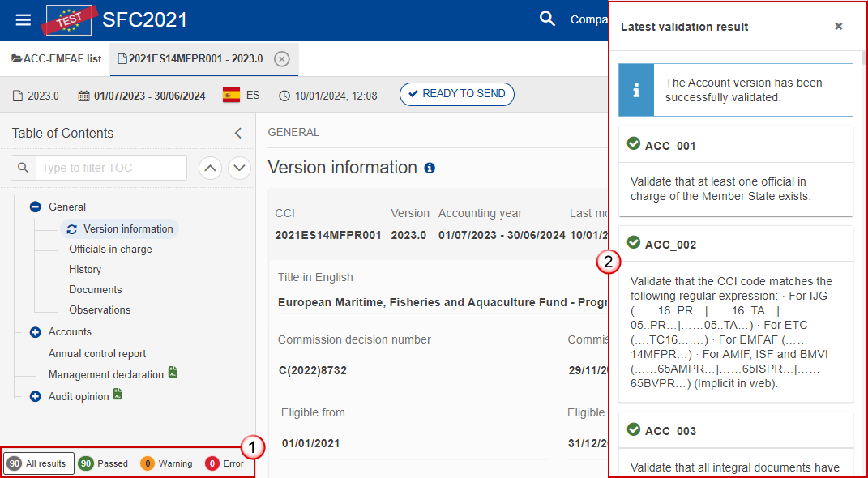
Task: Close the Latest validation result panel
Action: (839, 27)
